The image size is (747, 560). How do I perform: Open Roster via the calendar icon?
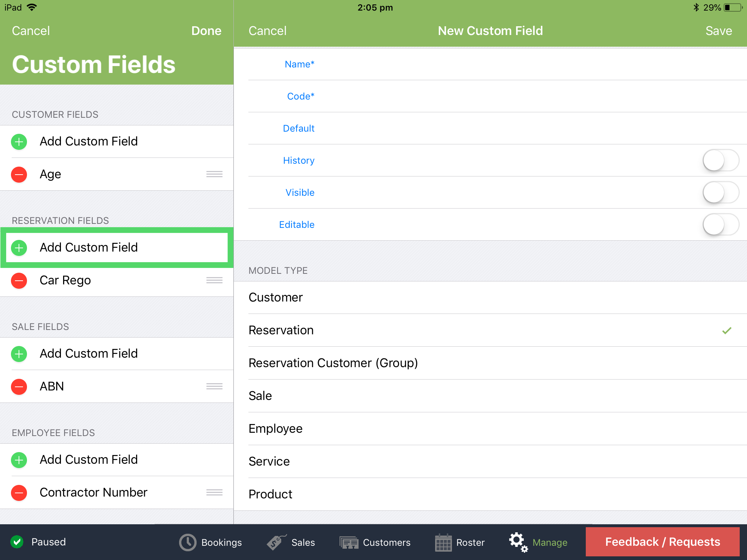click(443, 542)
